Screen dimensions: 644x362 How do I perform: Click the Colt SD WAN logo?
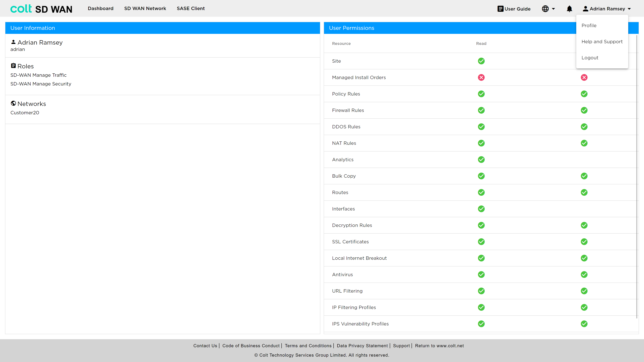[41, 9]
